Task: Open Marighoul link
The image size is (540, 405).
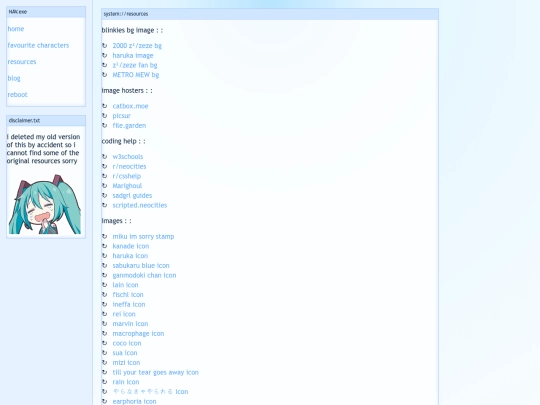Action: (x=127, y=186)
